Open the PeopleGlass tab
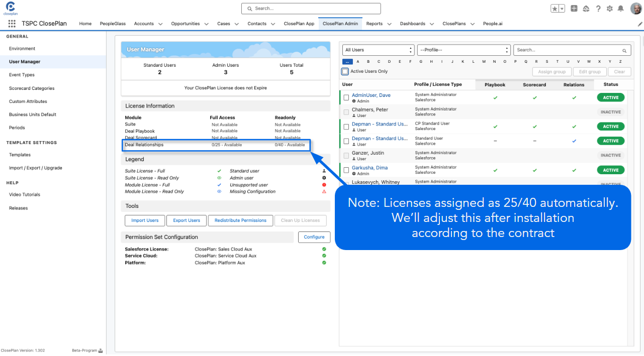 pos(113,24)
